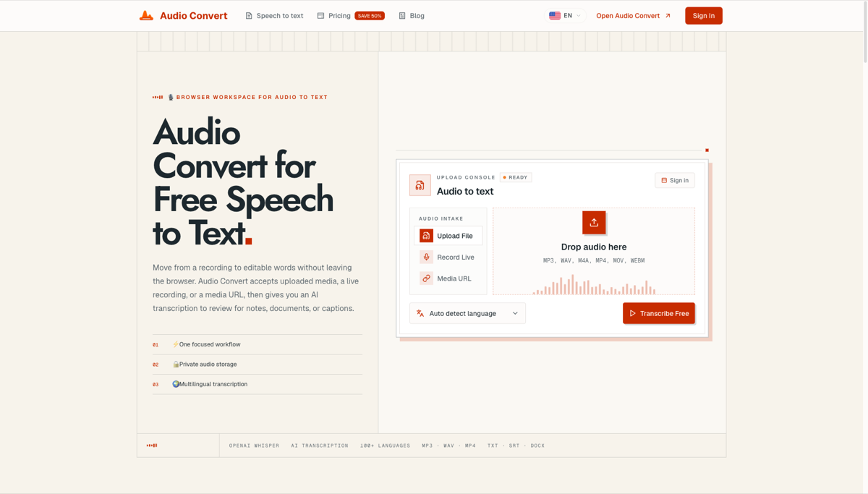Open the Auto detect language dropdown
Screen dimensions: 868x494
coord(468,313)
